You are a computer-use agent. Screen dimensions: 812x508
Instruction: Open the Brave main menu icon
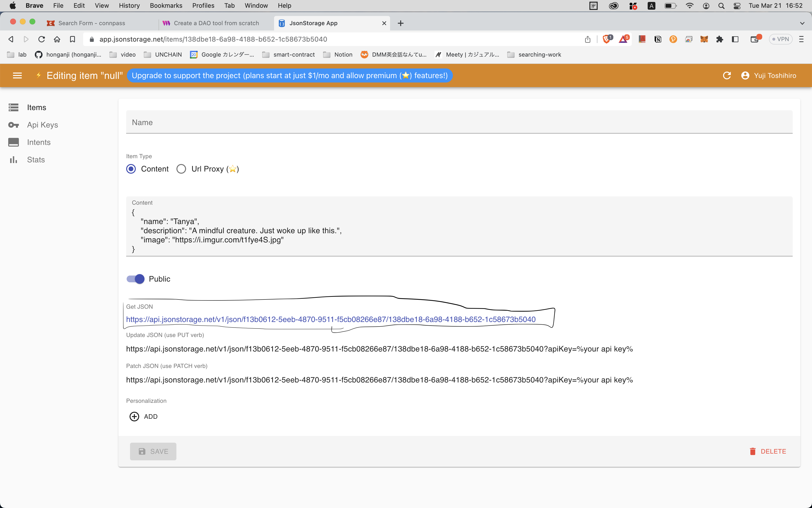[x=802, y=39]
